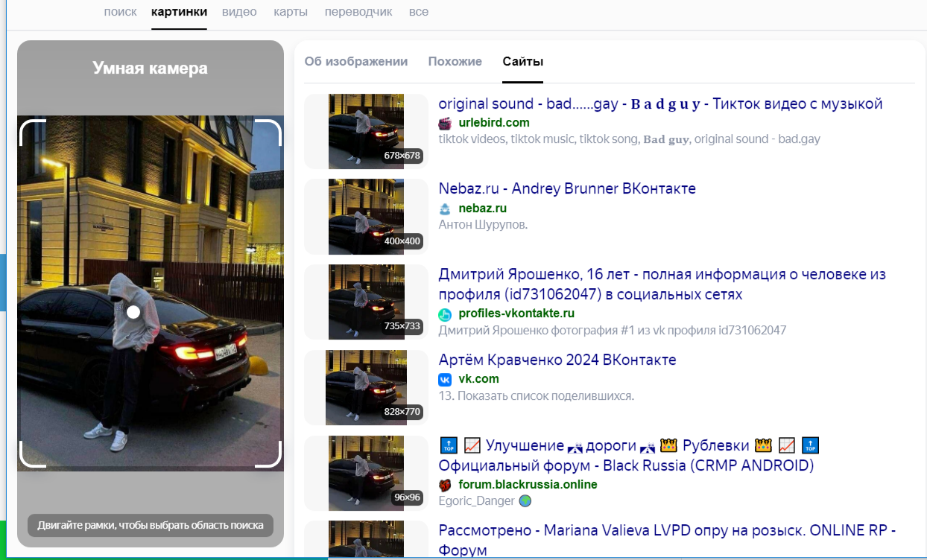Switch to the Об изображении tab
This screenshot has height=560, width=927.
pos(356,62)
